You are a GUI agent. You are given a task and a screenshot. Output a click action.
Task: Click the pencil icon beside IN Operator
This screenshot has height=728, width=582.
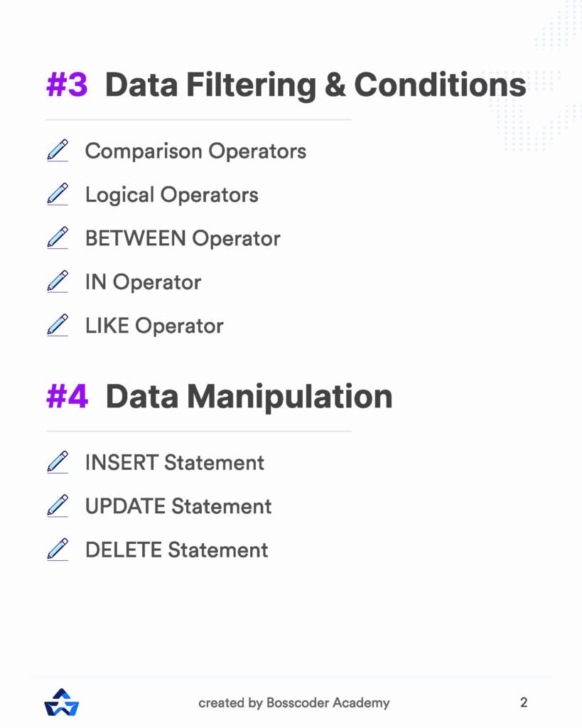point(58,282)
